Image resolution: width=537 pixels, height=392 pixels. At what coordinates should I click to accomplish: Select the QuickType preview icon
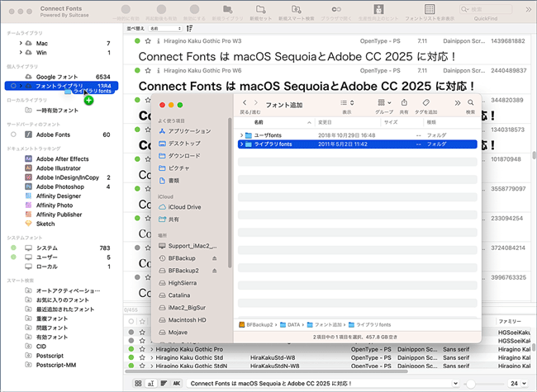tap(150, 384)
